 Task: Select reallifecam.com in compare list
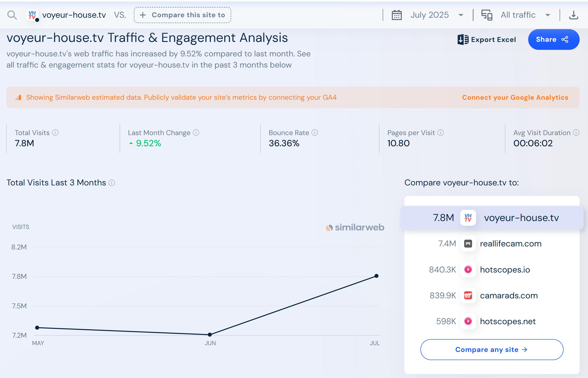click(510, 244)
